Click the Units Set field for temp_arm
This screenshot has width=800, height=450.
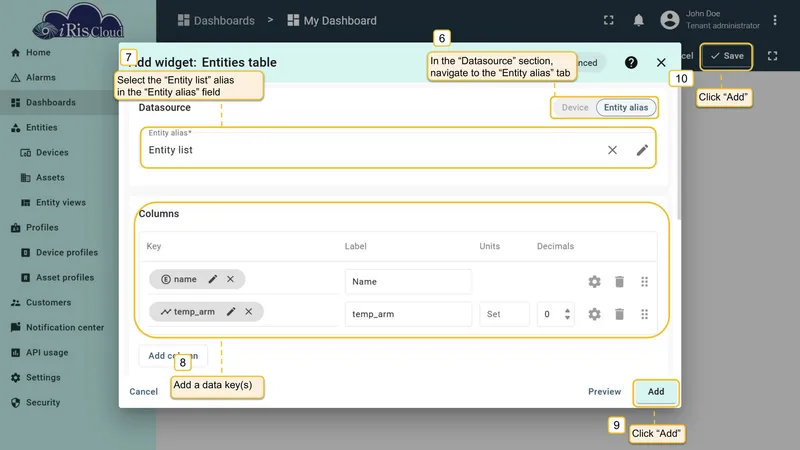pyautogui.click(x=504, y=314)
